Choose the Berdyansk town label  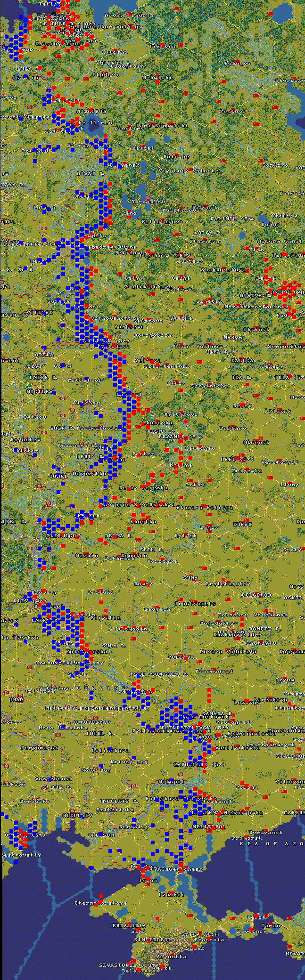pos(265,832)
